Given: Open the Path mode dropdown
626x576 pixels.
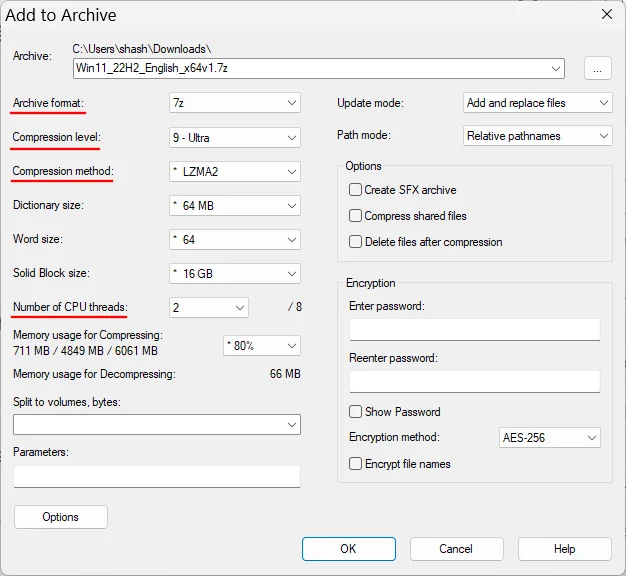Looking at the screenshot, I should pos(537,136).
